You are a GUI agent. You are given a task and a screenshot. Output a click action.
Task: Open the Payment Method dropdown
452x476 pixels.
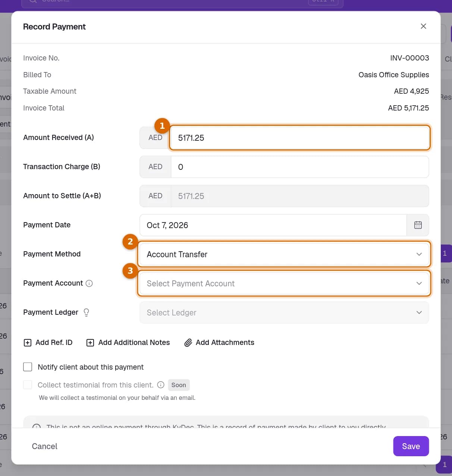pyautogui.click(x=284, y=254)
